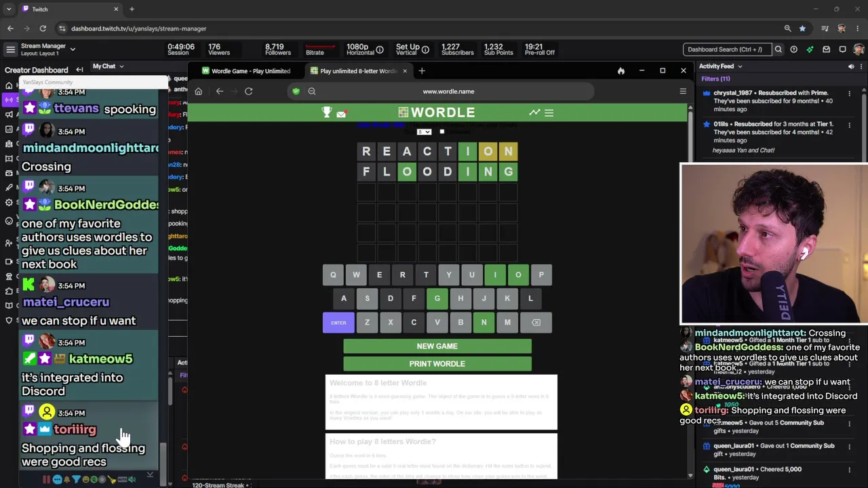
Task: Open the Twitch account avatar menu
Action: pos(859,49)
